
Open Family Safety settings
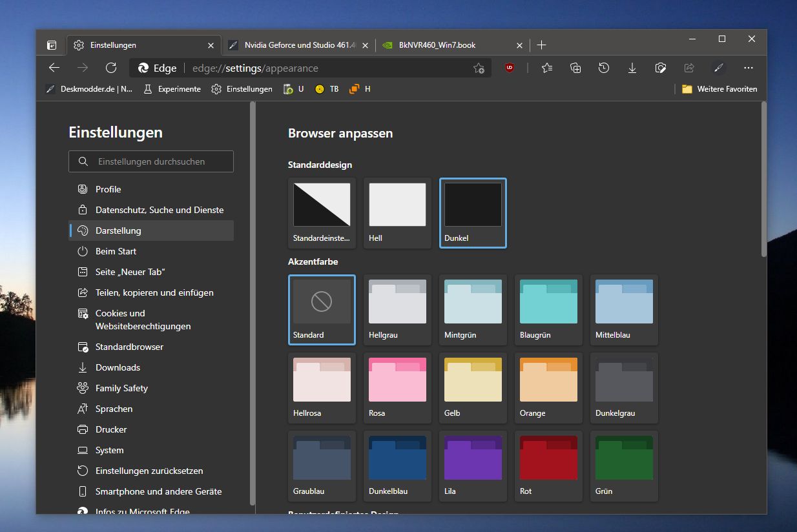click(x=151, y=388)
